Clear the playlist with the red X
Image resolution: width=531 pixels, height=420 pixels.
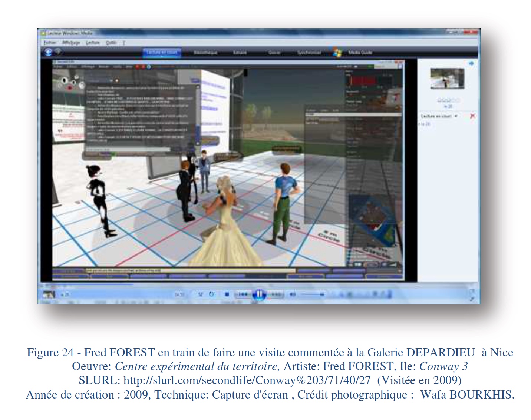coord(472,116)
